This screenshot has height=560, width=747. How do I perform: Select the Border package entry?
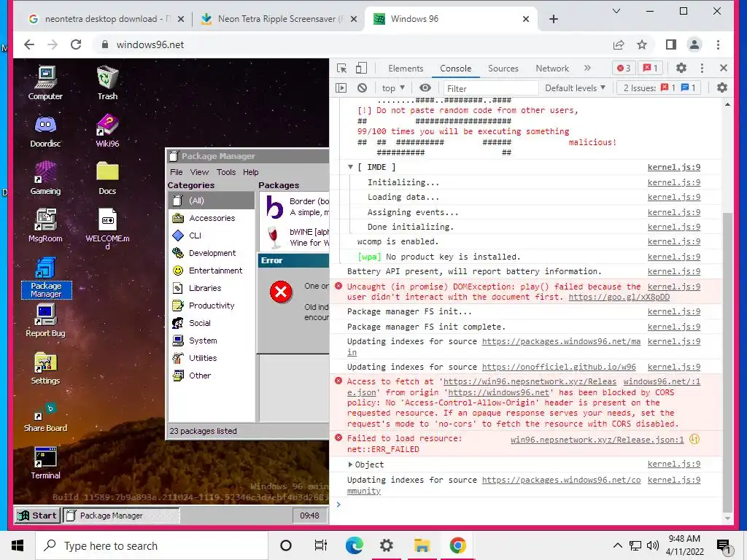point(295,206)
